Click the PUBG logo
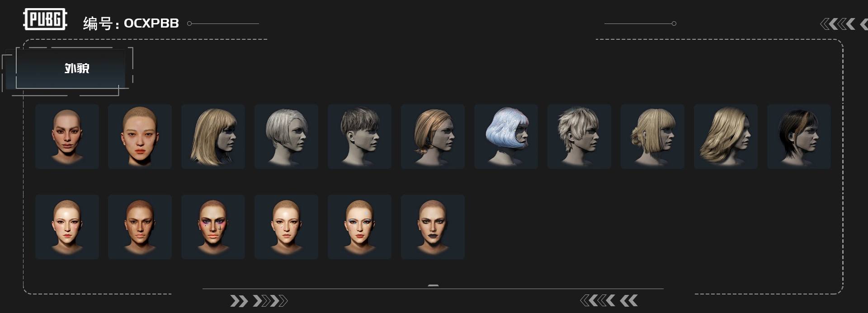 click(45, 19)
